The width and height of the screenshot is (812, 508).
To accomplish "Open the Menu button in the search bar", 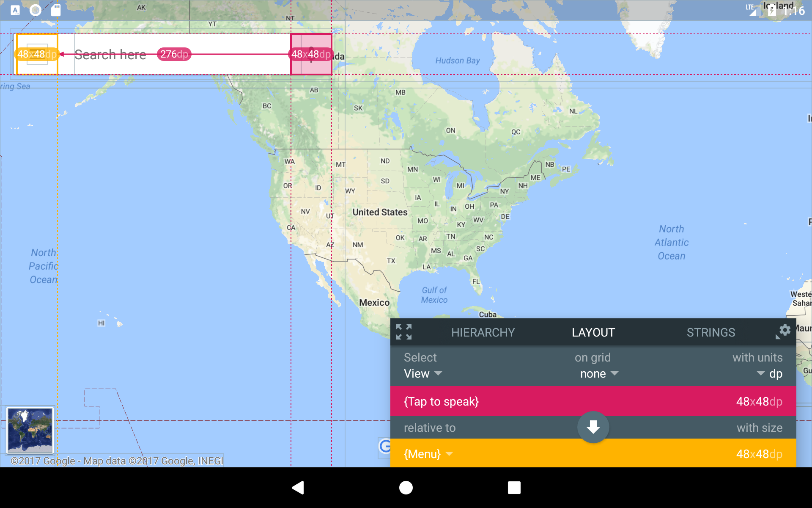I will click(37, 54).
